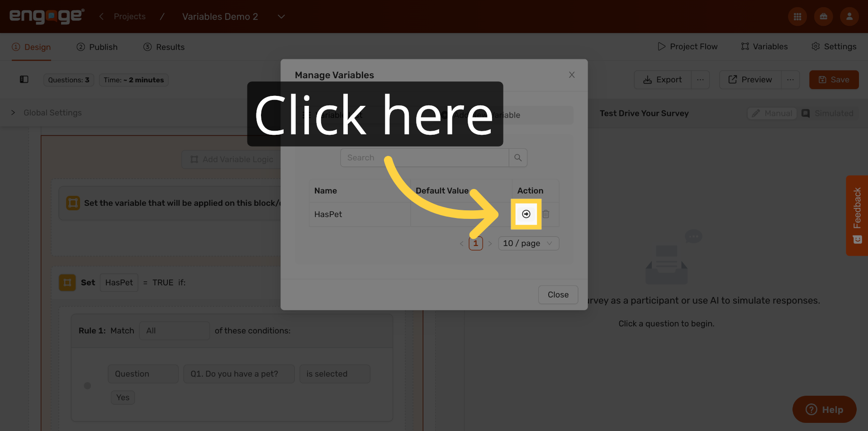Open Project Flow
Viewport: 868px width, 431px height.
pyautogui.click(x=688, y=47)
